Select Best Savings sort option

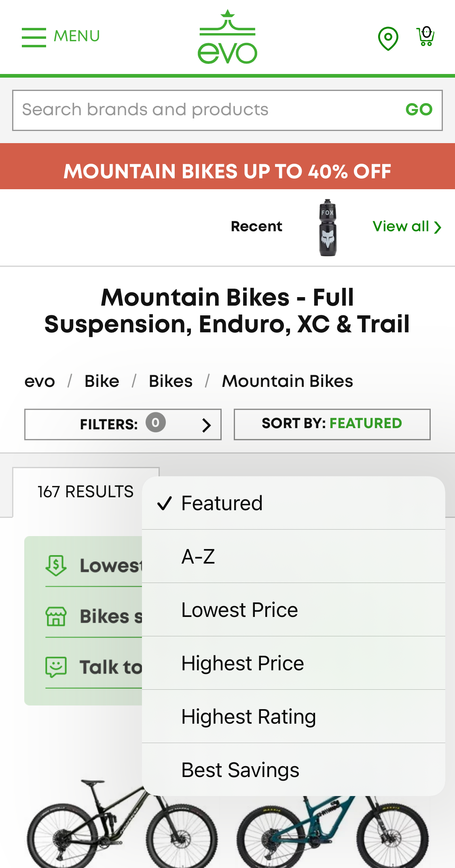coord(240,769)
